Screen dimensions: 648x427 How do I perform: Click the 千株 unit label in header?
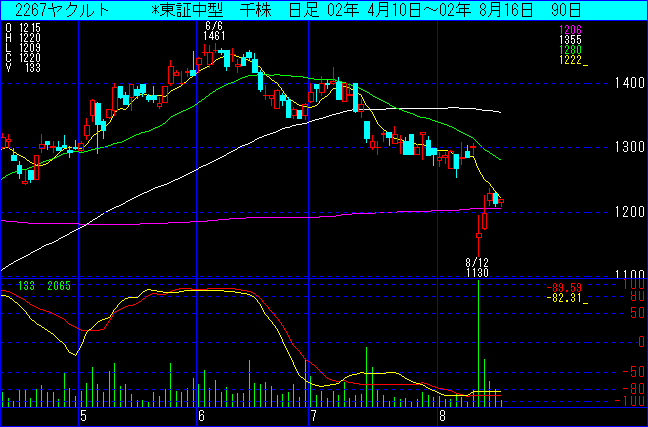[255, 10]
